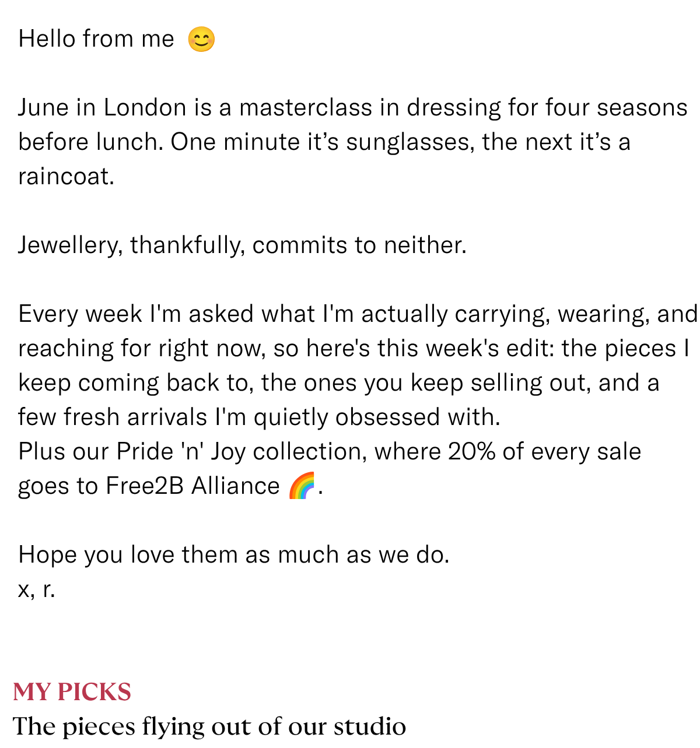Click 'Hope you love them as much' line
This screenshot has height=748, width=700.
[x=234, y=554]
